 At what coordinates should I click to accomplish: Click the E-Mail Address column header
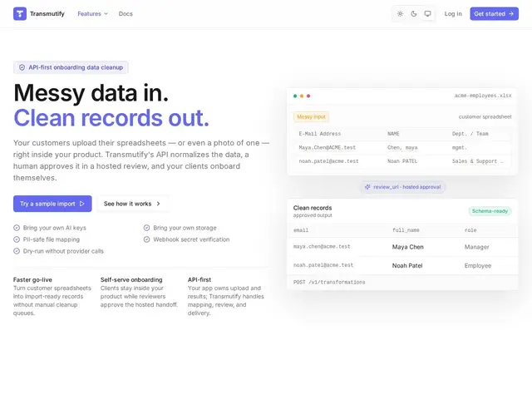319,134
